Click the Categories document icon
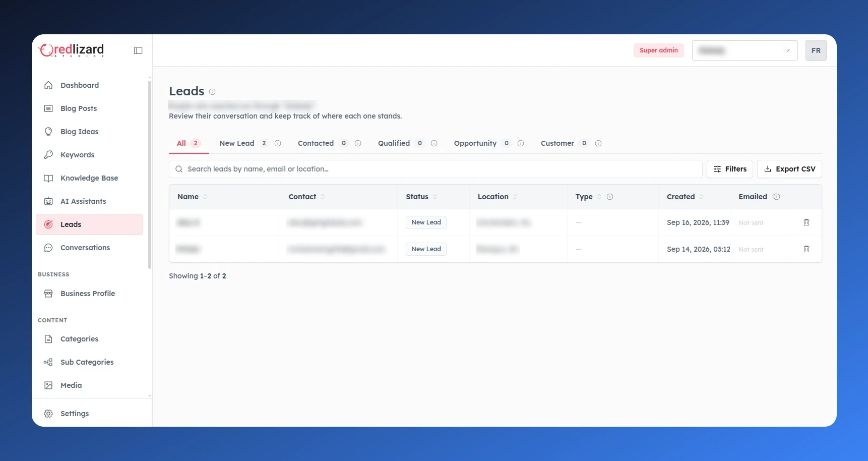Viewport: 868px width, 461px height. pos(48,339)
